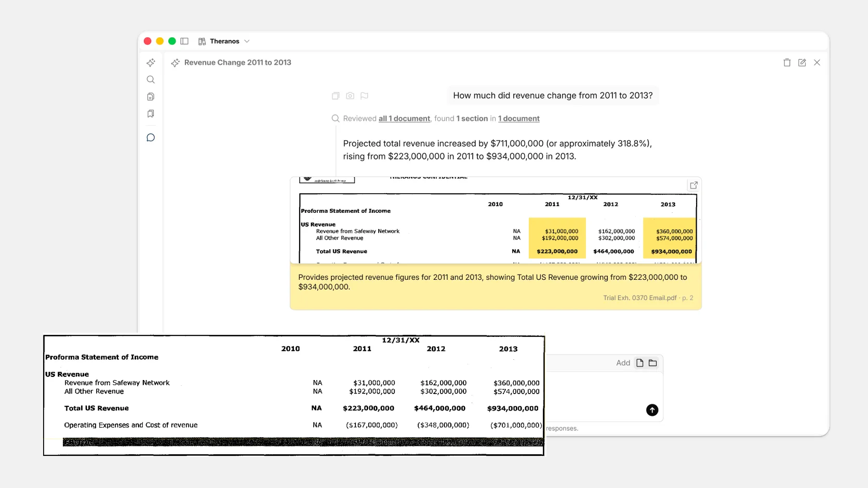Click the sparkle icon beside the chat title
Screen dimensions: 868x488
click(176, 63)
